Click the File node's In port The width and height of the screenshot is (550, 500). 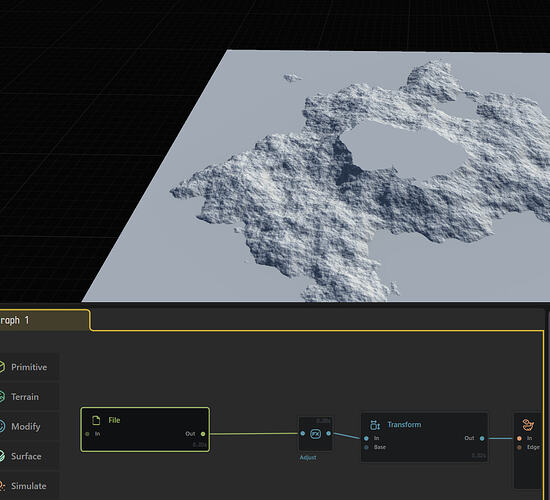(x=87, y=434)
